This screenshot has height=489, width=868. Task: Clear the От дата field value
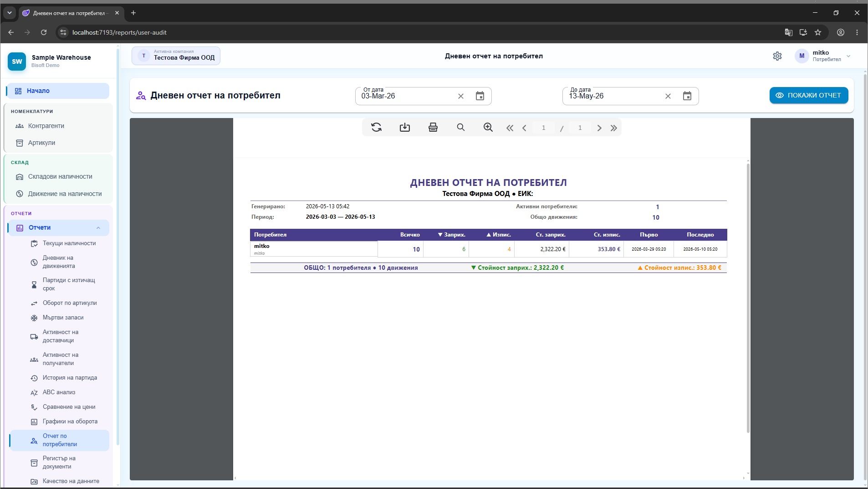461,96
